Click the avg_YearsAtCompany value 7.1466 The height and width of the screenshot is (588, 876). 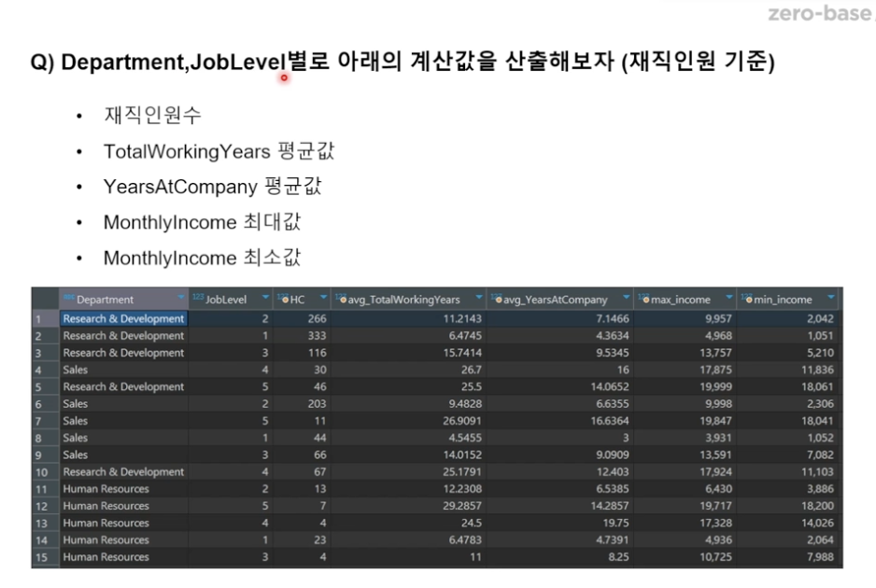(613, 318)
